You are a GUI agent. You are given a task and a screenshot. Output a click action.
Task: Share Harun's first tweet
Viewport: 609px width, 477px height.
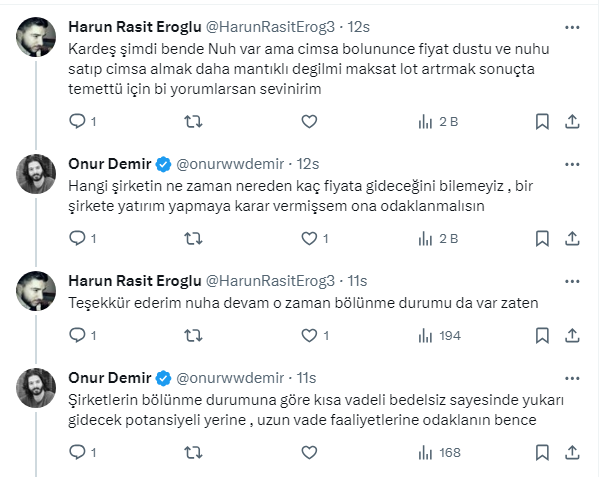coord(572,121)
